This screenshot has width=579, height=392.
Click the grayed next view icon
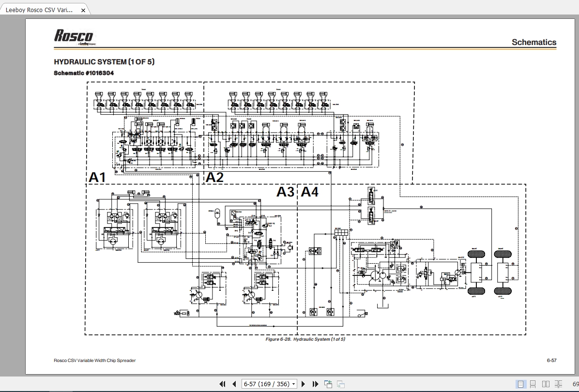point(340,384)
